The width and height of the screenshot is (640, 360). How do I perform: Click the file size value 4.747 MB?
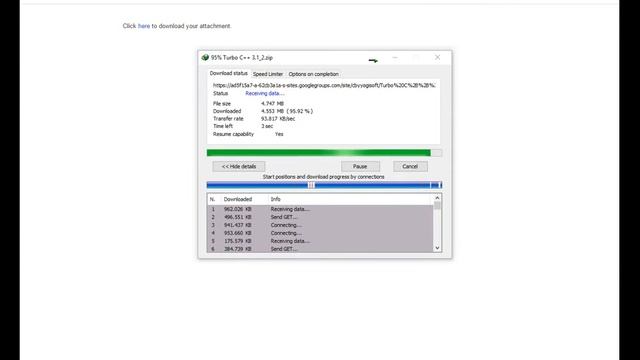click(272, 104)
